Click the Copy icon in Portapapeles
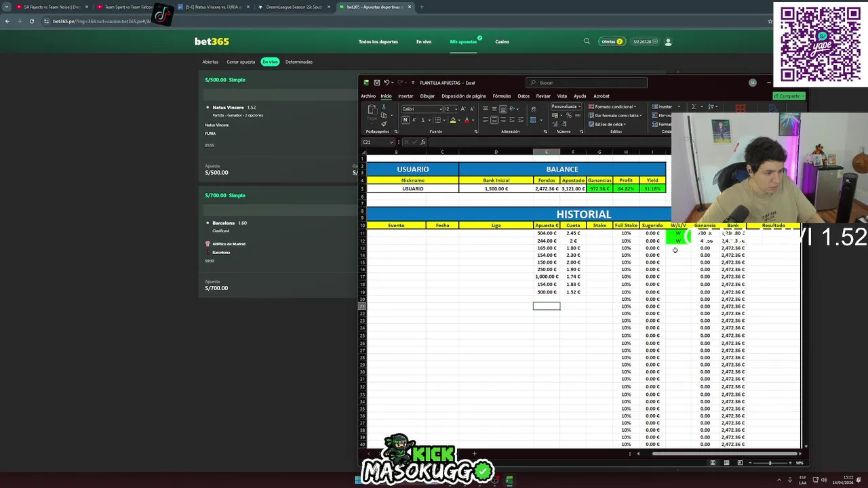 (x=384, y=115)
